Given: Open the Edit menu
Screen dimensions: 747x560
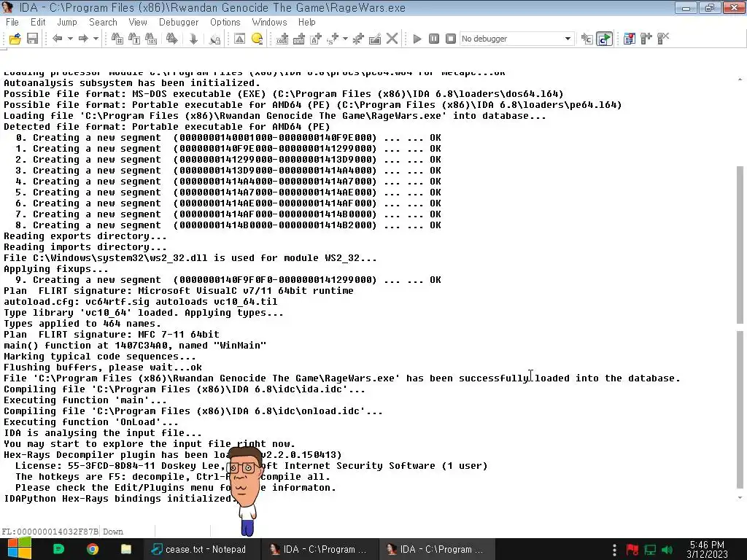Looking at the screenshot, I should pyautogui.click(x=38, y=22).
